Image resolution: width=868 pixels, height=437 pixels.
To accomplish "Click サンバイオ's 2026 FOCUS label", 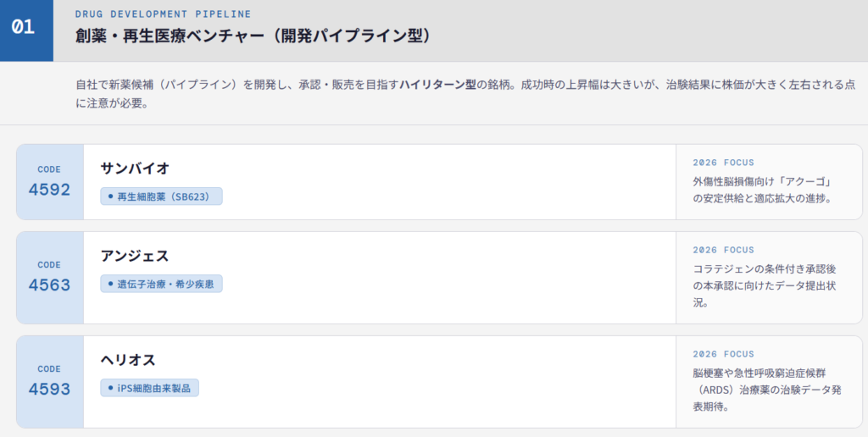I will tap(723, 163).
